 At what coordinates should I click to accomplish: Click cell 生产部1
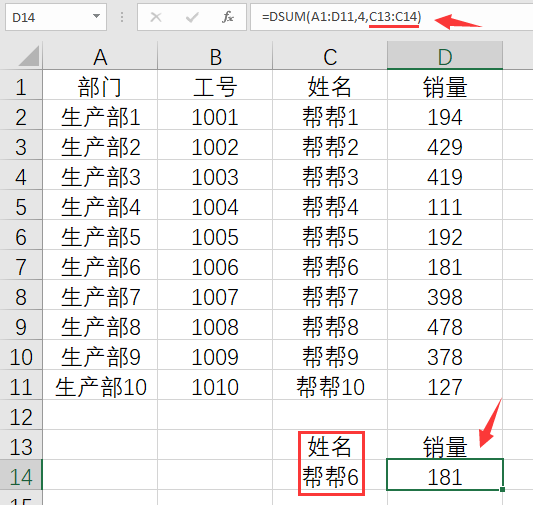pyautogui.click(x=100, y=115)
